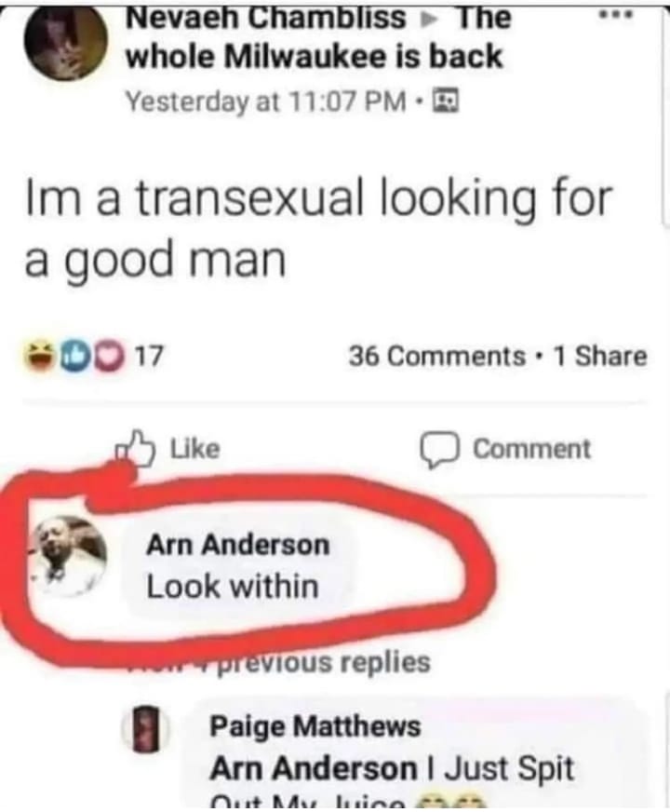Viewport: 670px width, 812px height.
Task: Expand the previous replies thread
Action: [x=279, y=662]
